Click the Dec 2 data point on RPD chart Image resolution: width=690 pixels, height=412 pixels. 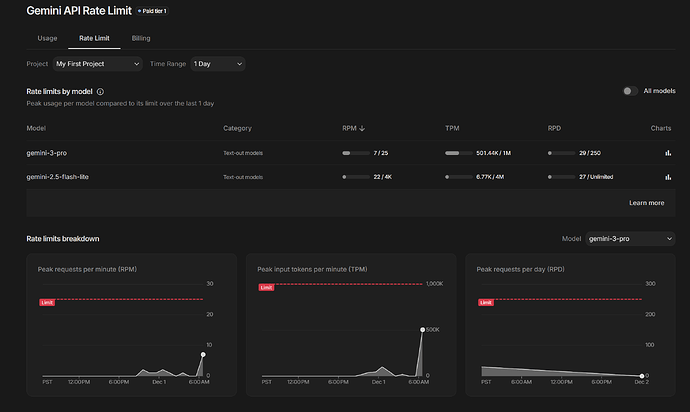642,376
